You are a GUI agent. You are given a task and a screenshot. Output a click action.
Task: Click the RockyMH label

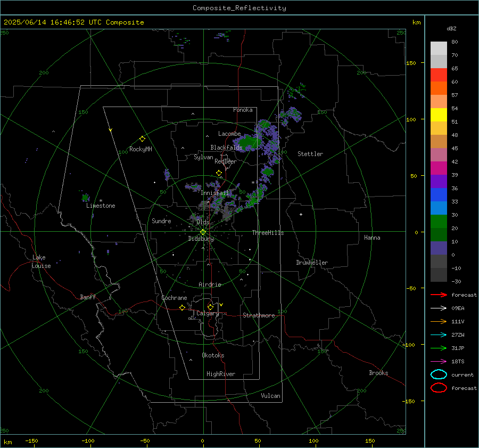[141, 149]
